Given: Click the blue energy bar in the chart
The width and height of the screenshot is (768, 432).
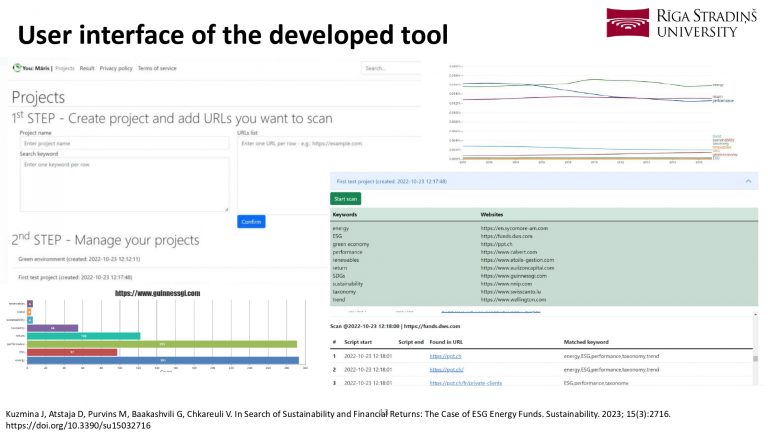Looking at the screenshot, I should click(x=162, y=360).
